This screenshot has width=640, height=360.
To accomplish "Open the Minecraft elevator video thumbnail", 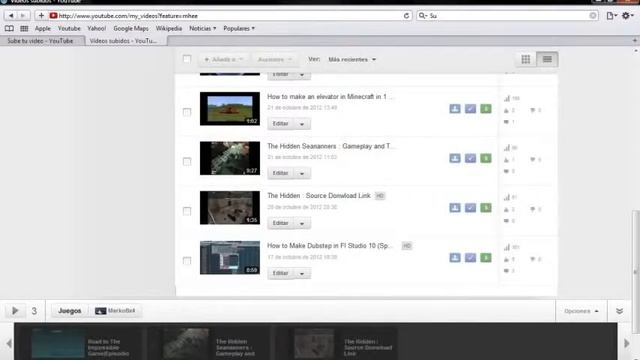I will tap(230, 109).
